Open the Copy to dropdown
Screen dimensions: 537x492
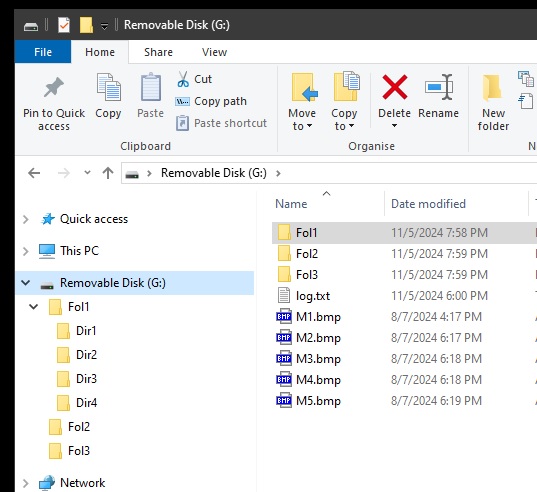pyautogui.click(x=344, y=102)
